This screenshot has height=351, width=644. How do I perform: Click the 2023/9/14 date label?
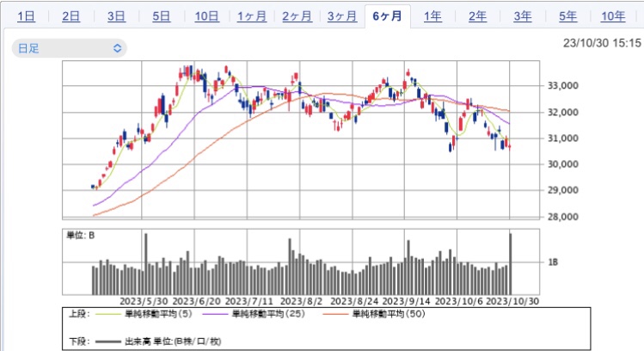click(406, 301)
